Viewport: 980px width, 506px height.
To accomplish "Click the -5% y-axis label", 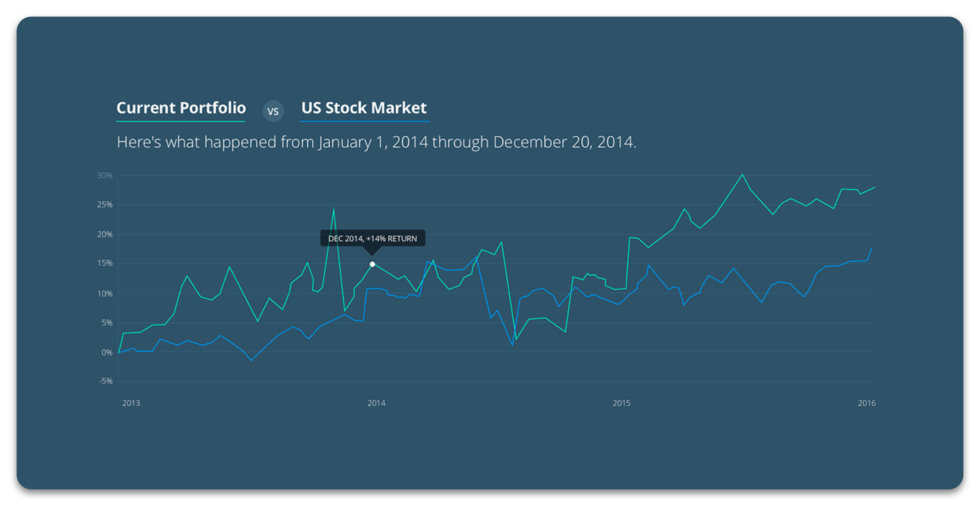I will point(106,381).
